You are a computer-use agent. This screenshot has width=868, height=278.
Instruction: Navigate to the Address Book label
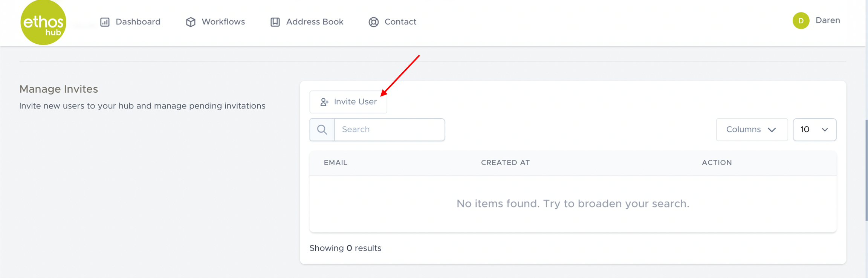[x=315, y=22]
